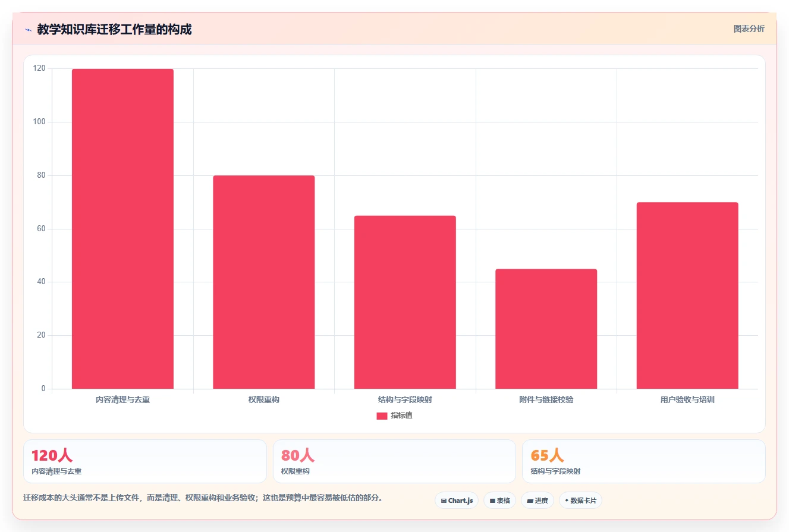The height and width of the screenshot is (532, 789).
Task: Click the 结构与字段映射 x-axis label
Action: point(405,399)
